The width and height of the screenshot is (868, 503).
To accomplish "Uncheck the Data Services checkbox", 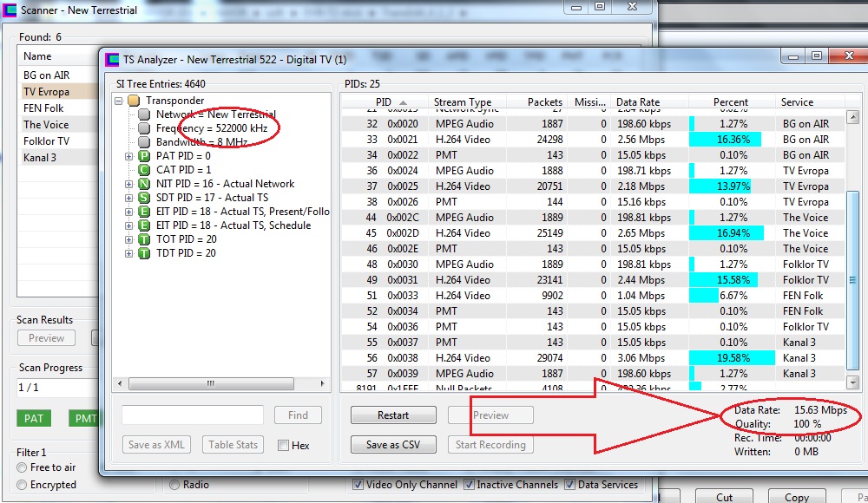I will (569, 485).
